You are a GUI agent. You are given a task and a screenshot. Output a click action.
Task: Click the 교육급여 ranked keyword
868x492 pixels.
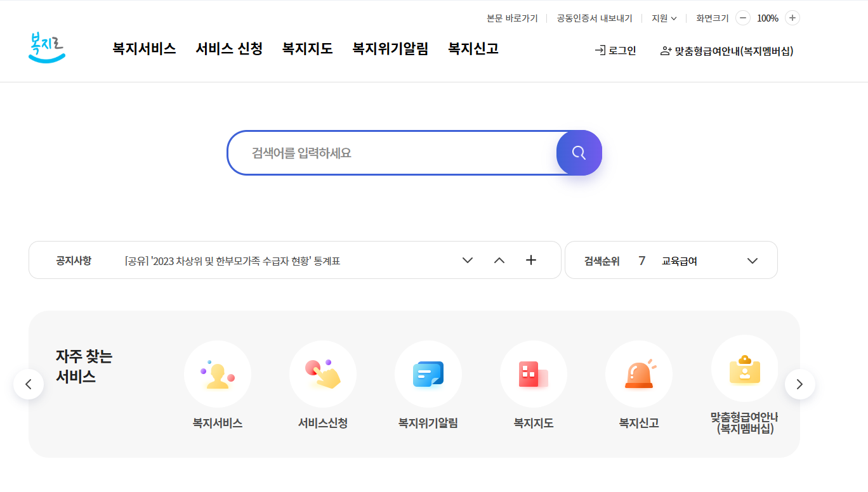tap(680, 261)
